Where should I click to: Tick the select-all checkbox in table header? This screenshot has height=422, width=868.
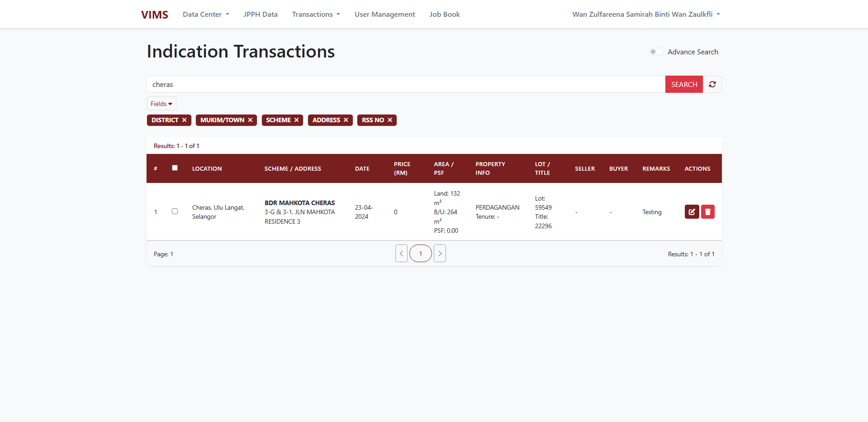pyautogui.click(x=175, y=168)
